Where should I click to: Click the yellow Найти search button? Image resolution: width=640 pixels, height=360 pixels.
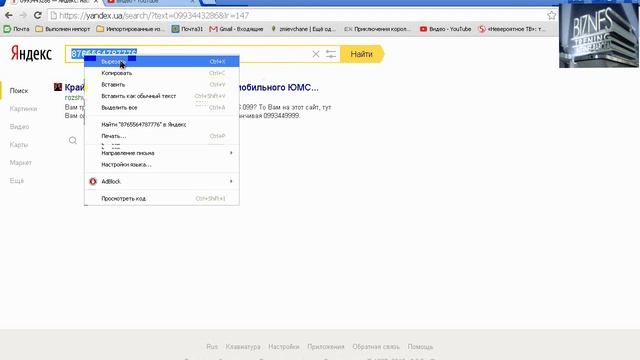(x=362, y=54)
